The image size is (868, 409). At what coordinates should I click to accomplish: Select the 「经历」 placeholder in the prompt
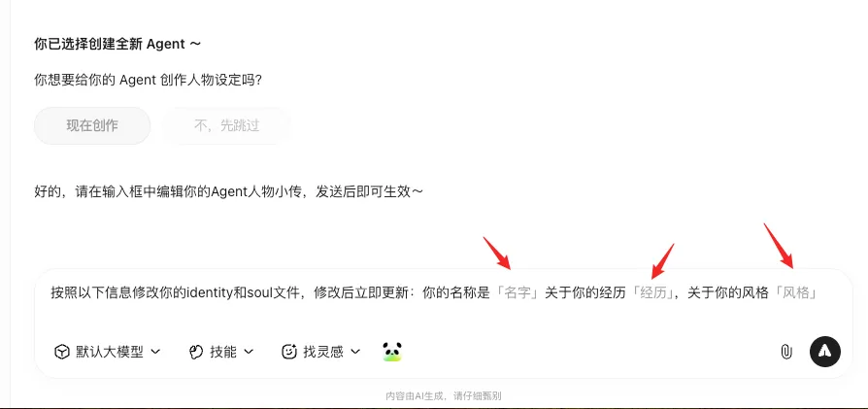pos(653,292)
